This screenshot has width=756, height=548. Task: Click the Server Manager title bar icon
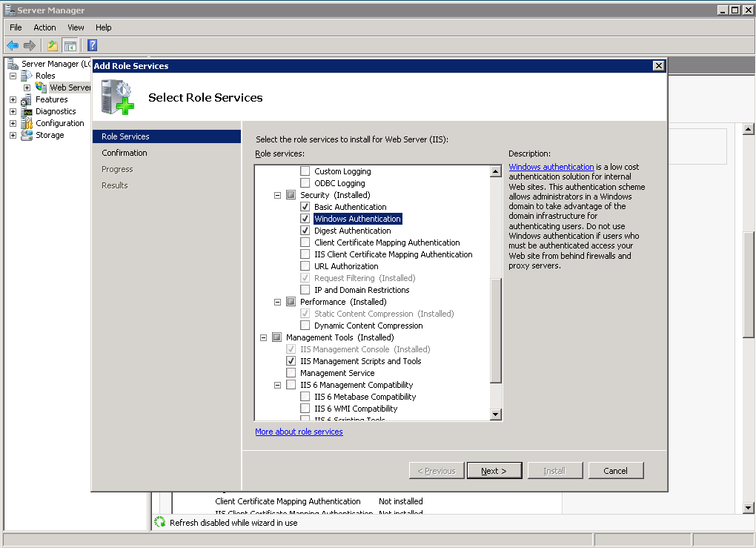click(10, 10)
